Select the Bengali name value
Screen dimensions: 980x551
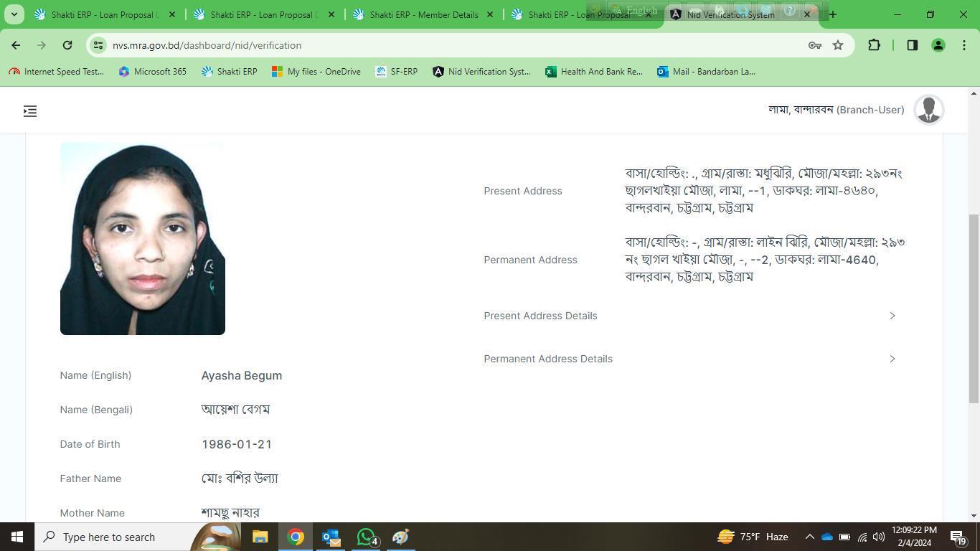pyautogui.click(x=235, y=410)
